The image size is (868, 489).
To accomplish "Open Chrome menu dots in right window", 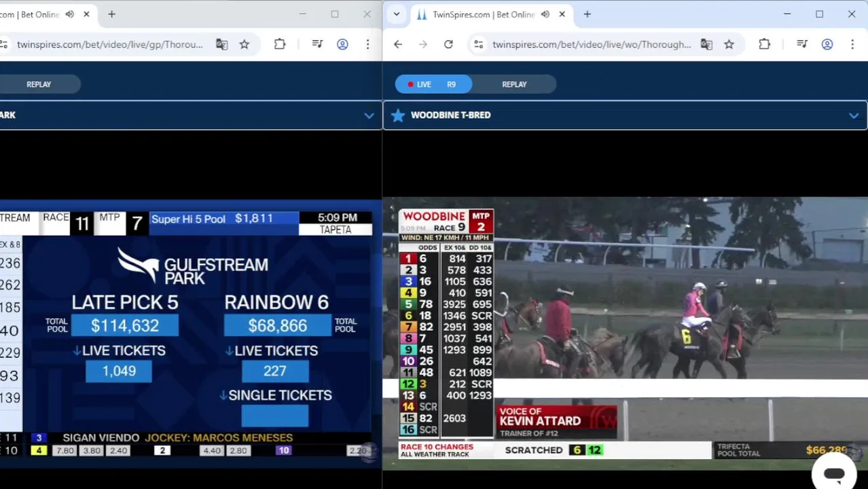I will click(852, 44).
